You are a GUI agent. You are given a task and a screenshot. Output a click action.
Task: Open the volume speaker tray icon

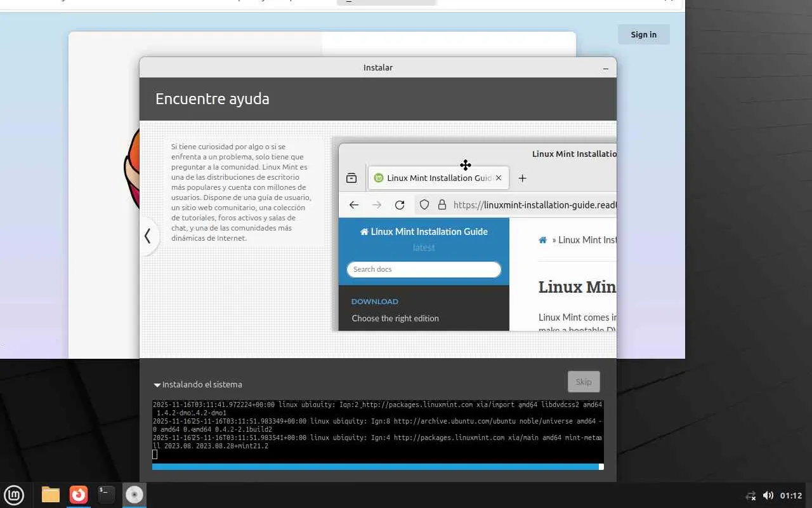(x=768, y=495)
